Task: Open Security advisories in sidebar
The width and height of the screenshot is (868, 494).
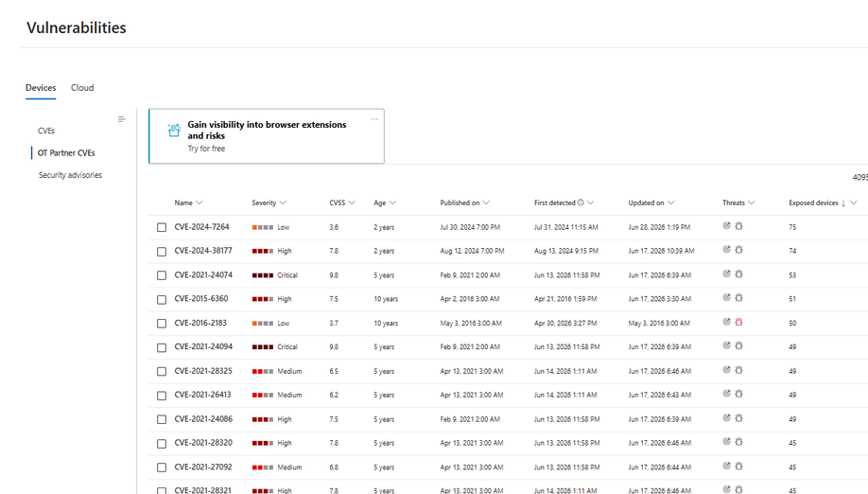Action: pos(70,175)
